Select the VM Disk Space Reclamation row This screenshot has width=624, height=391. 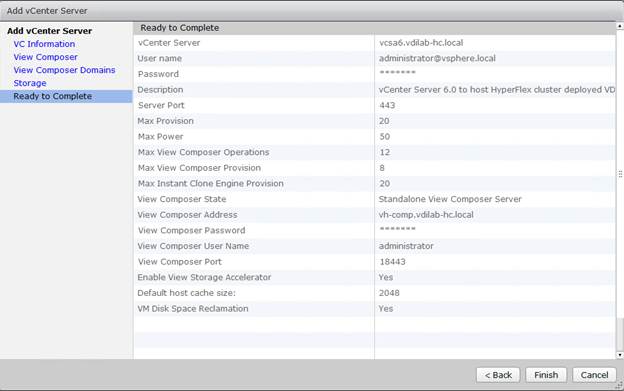coord(374,309)
